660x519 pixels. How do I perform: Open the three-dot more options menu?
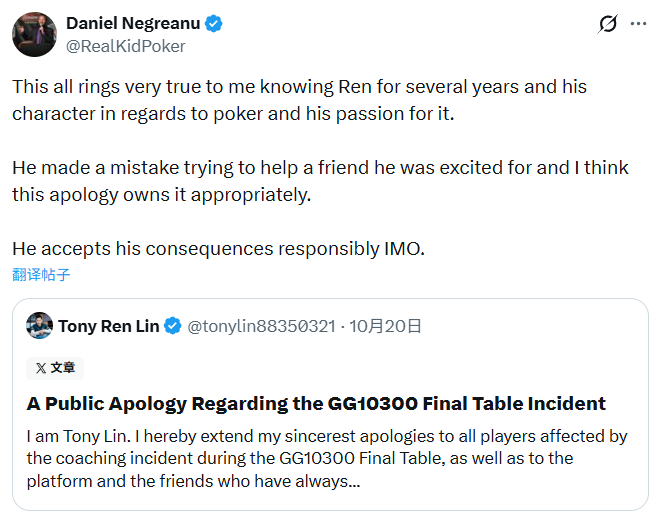[637, 24]
